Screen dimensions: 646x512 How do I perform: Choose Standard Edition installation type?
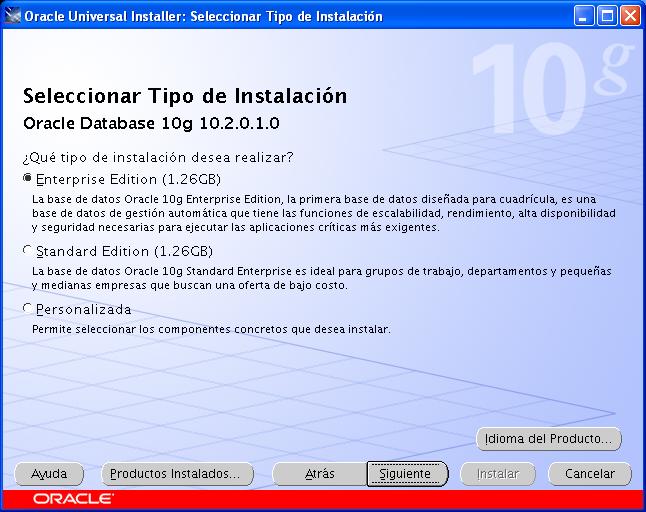27,250
